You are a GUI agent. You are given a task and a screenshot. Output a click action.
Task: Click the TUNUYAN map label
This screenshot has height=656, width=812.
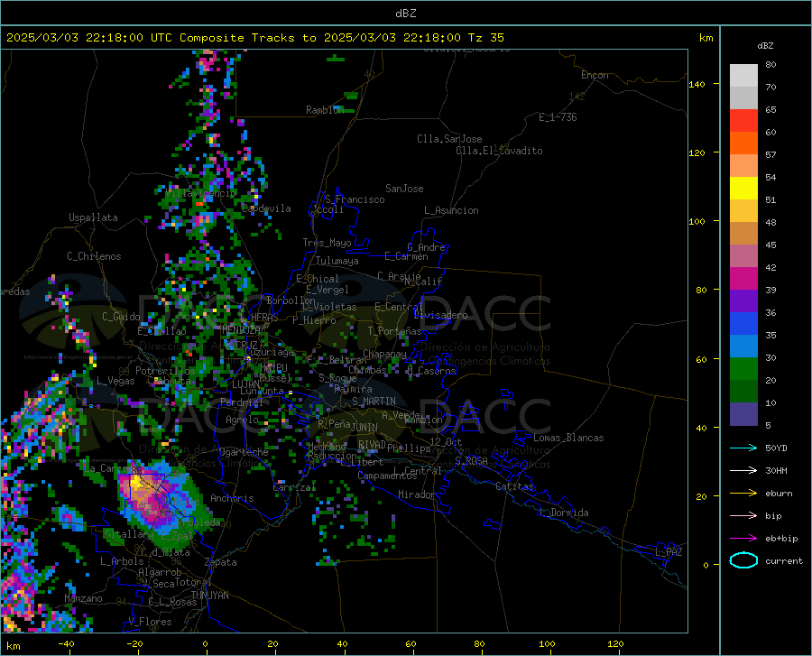[209, 596]
